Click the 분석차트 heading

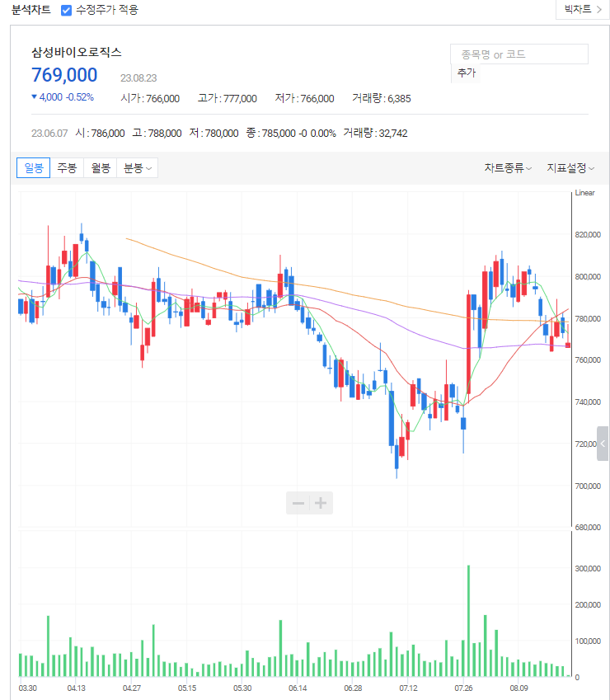(x=31, y=10)
